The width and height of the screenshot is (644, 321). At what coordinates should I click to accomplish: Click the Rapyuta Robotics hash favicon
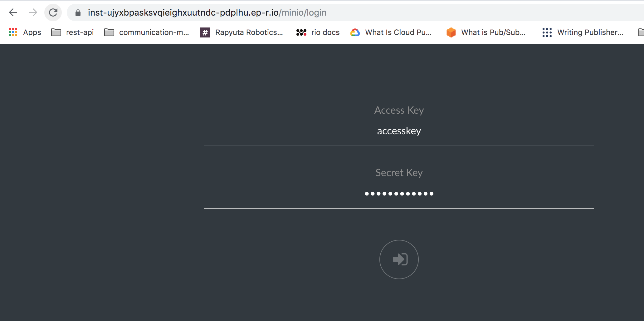tap(205, 32)
